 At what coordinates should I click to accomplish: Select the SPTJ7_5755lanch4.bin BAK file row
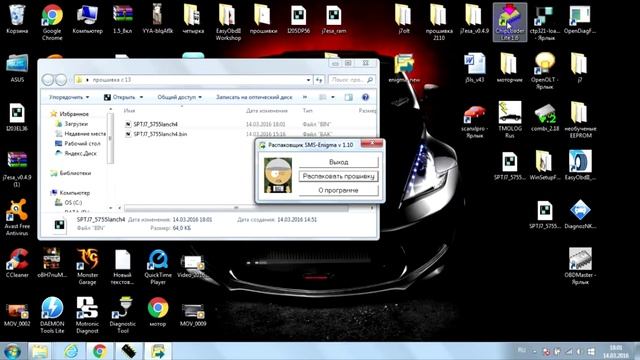[x=249, y=134]
